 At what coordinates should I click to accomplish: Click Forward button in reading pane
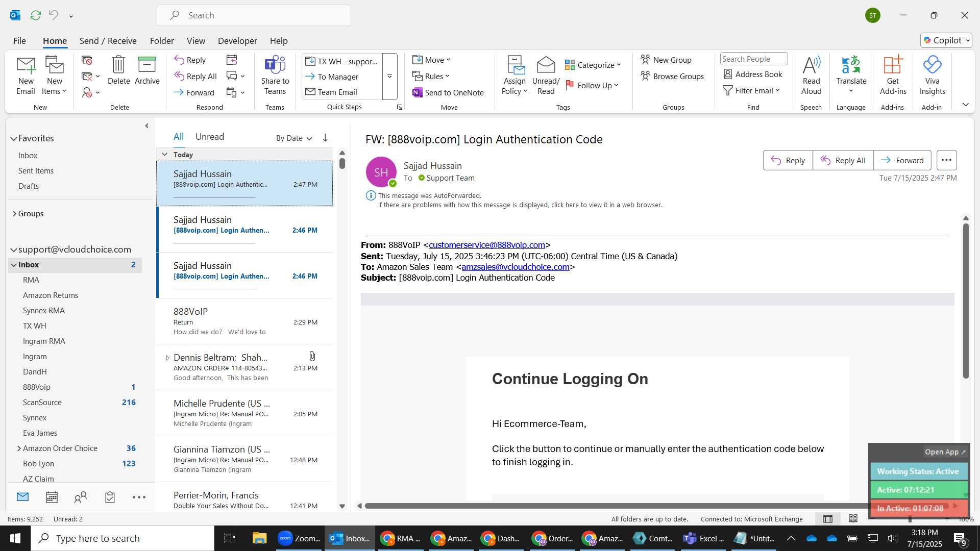click(x=902, y=160)
